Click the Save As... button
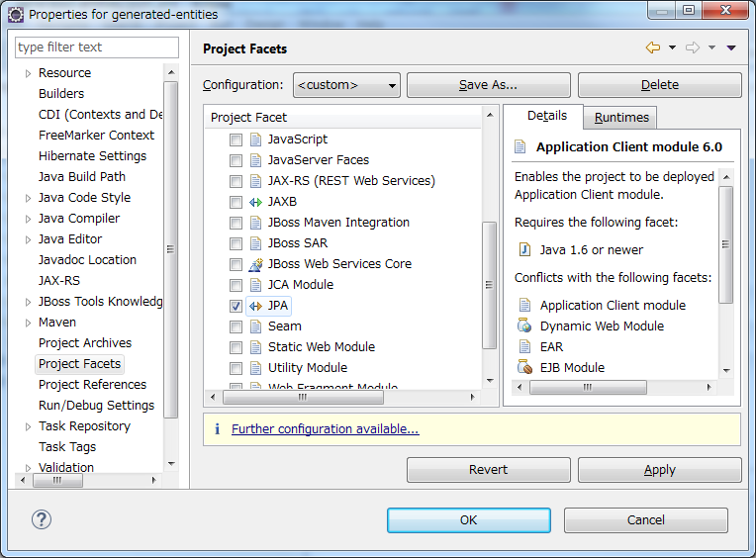756x558 pixels. pyautogui.click(x=489, y=85)
